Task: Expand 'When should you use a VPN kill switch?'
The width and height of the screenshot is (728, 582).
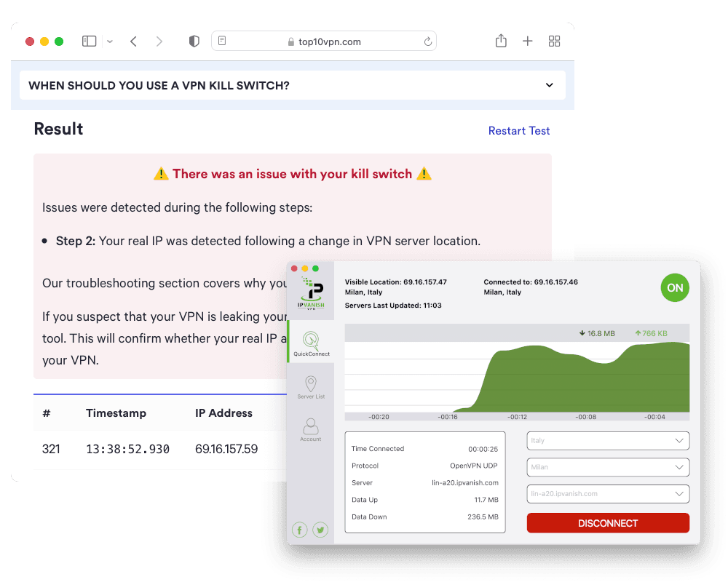Action: click(293, 85)
